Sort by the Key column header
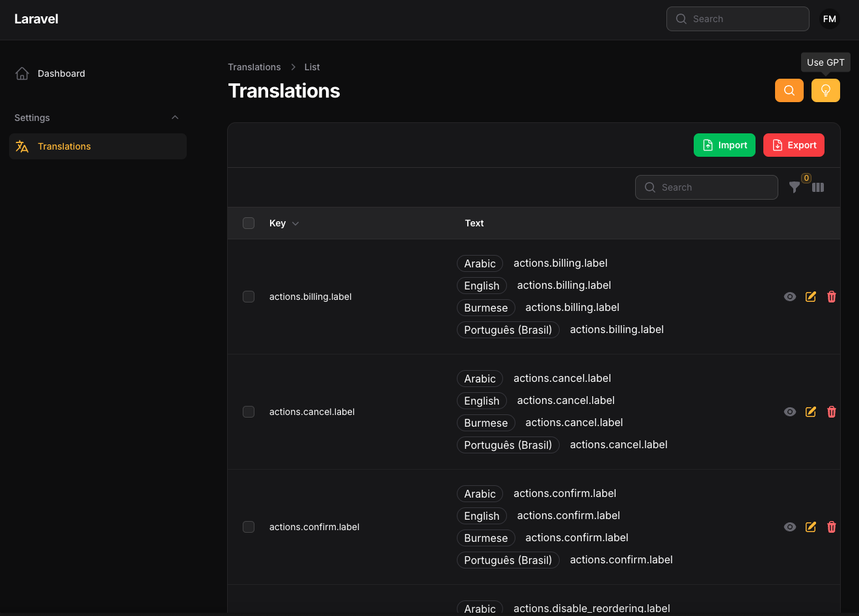Viewport: 859px width, 616px height. click(x=284, y=223)
